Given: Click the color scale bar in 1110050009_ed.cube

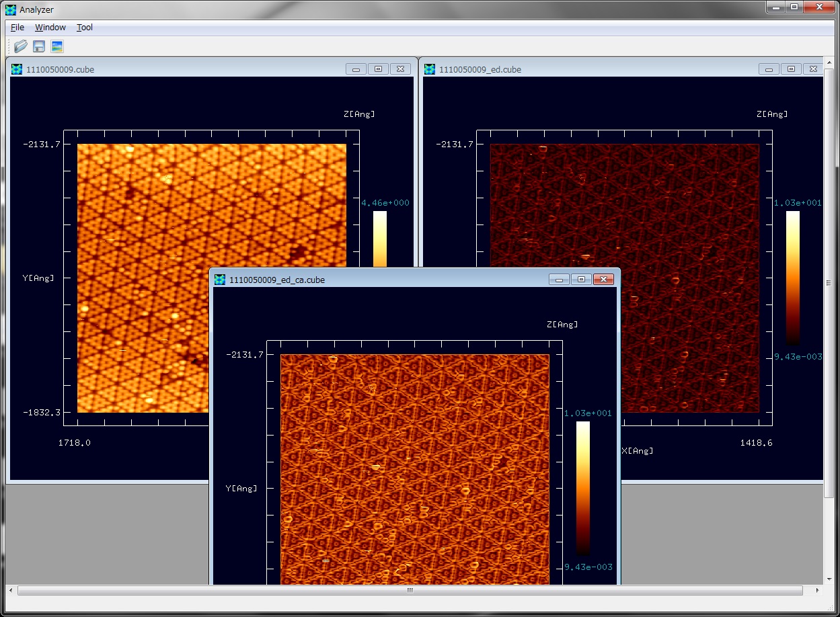Looking at the screenshot, I should click(793, 278).
